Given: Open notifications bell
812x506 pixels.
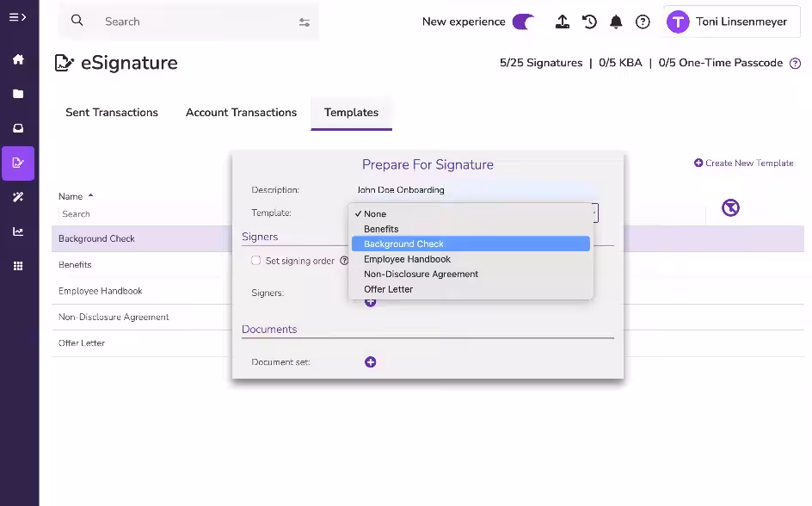Looking at the screenshot, I should (616, 22).
